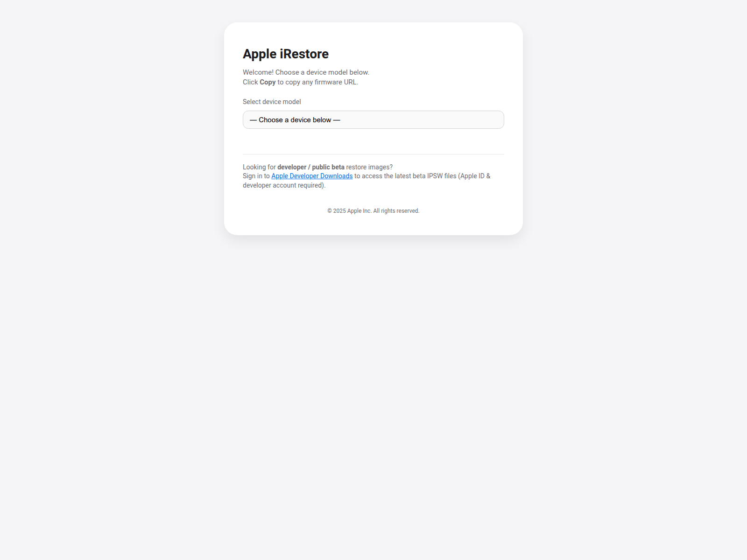Screen dimensions: 747x560
Task: Click the Apple Developer Downloads hyperlink
Action: click(x=311, y=176)
